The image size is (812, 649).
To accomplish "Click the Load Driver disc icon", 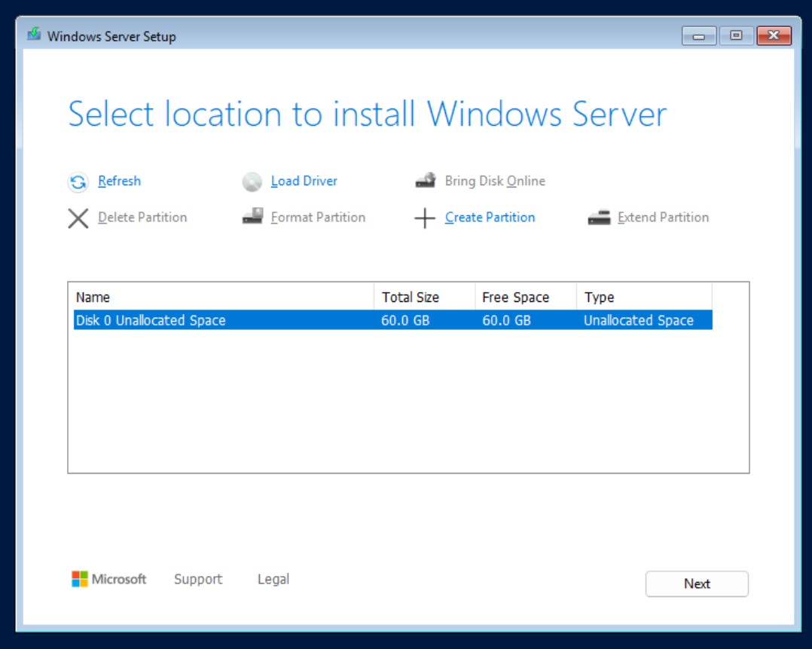I will point(252,182).
